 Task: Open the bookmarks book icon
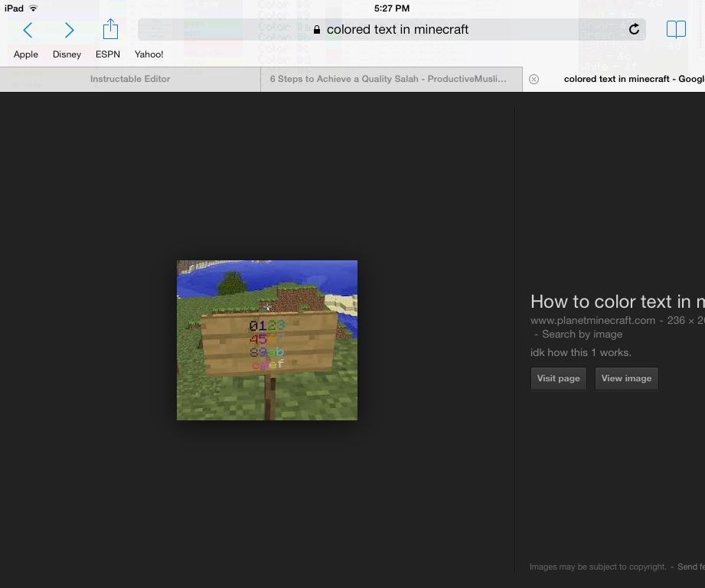pyautogui.click(x=676, y=30)
